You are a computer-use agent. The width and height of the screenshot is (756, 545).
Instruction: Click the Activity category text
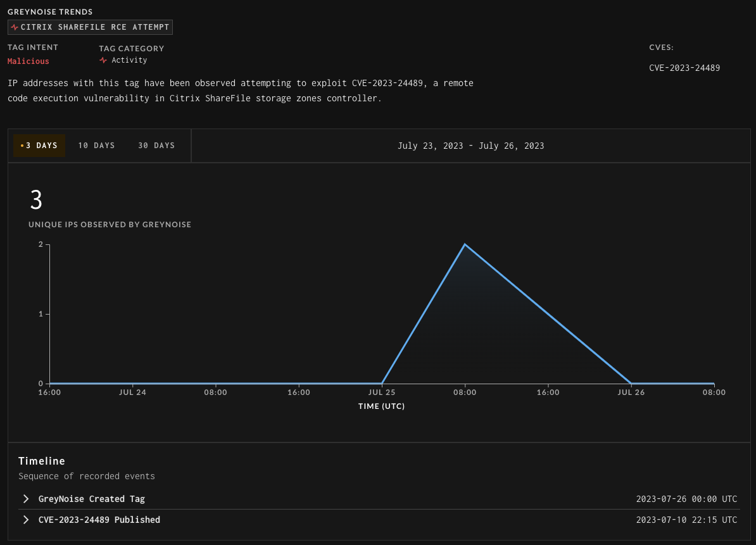(129, 60)
